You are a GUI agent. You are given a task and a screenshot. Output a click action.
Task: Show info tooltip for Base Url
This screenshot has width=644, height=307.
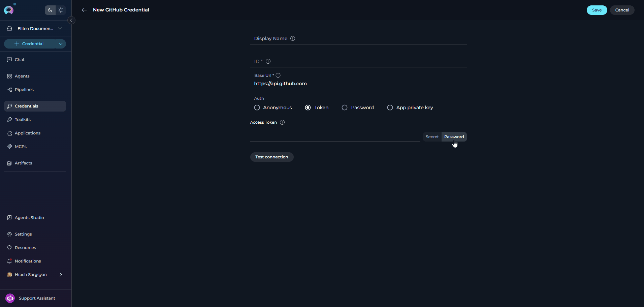click(x=278, y=75)
